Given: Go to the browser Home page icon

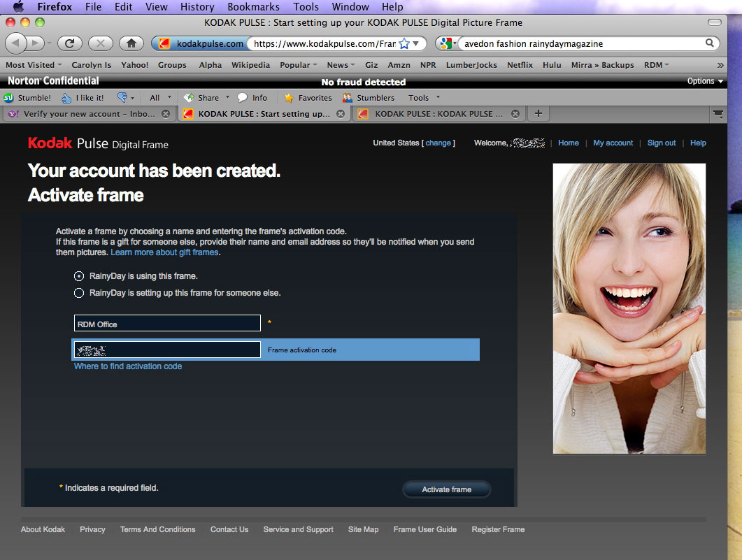Looking at the screenshot, I should point(131,43).
